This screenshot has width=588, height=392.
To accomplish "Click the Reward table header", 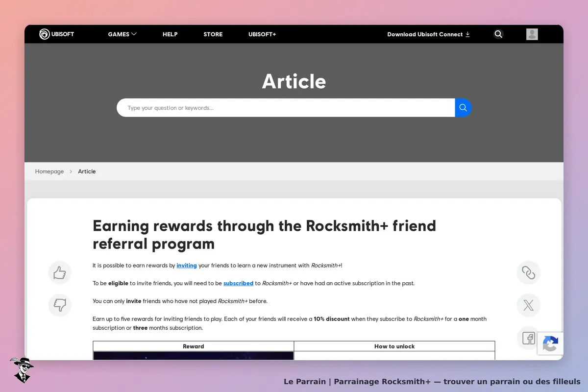I will click(194, 346).
